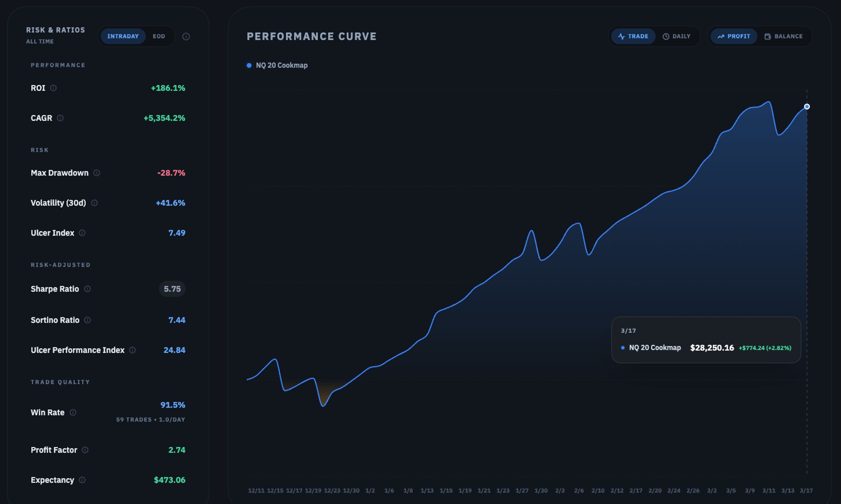Click the Sharpe Ratio value 5.75 badge
This screenshot has width=841, height=504.
pyautogui.click(x=172, y=289)
